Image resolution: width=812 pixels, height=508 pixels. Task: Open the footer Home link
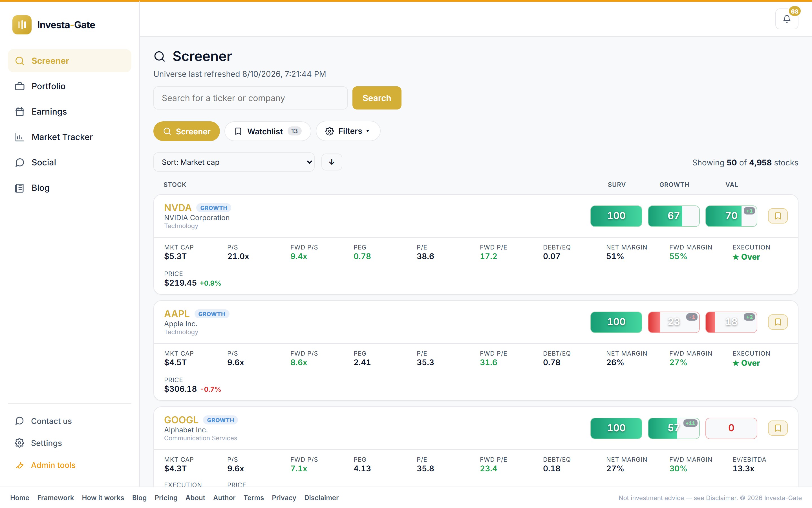(x=19, y=498)
